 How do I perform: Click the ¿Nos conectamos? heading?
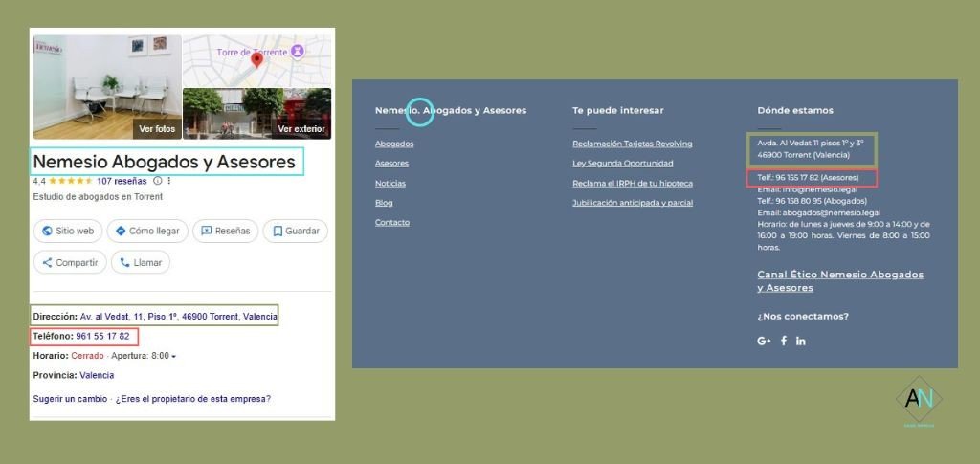803,317
